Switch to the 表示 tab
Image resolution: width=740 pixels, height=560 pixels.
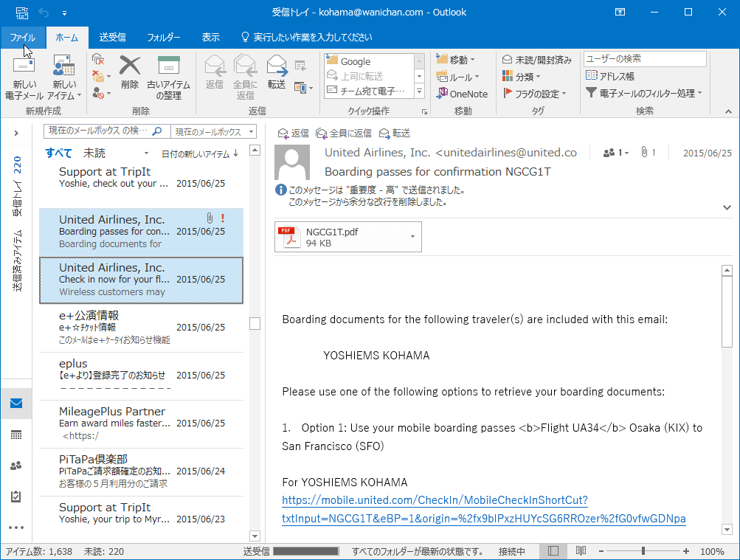210,38
